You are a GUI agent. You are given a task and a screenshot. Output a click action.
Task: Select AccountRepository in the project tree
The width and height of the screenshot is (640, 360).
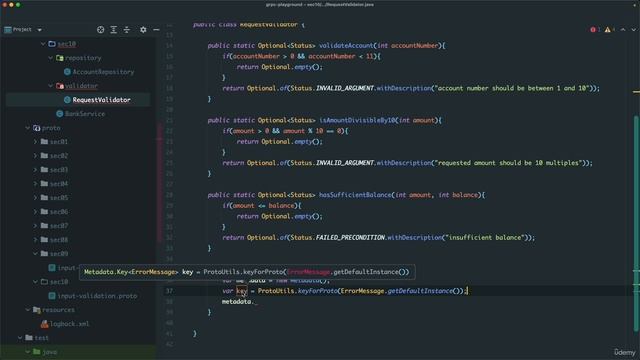[x=103, y=72]
